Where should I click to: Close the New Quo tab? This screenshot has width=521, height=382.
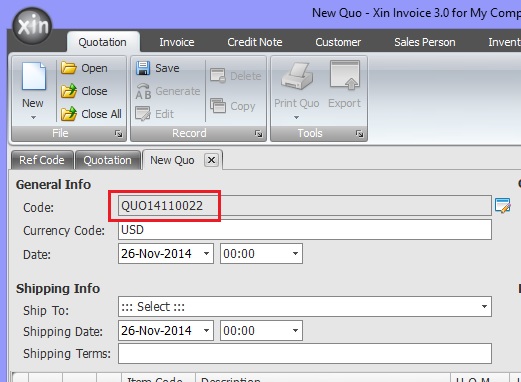(211, 160)
